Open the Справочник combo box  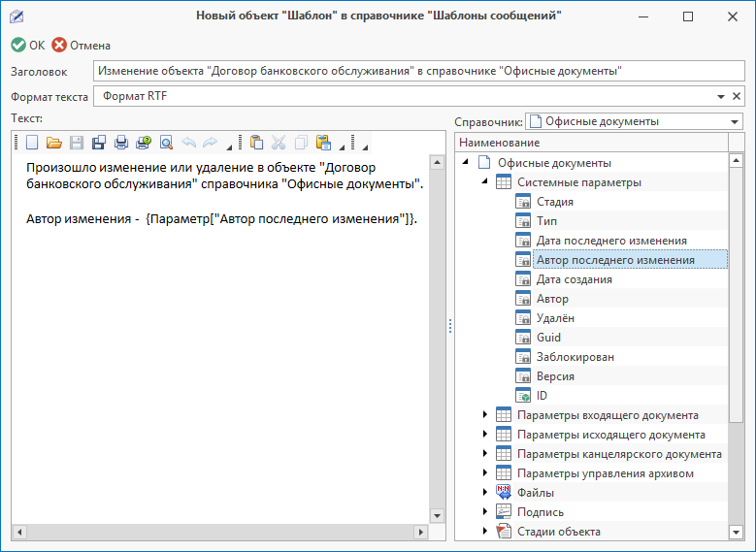(x=735, y=122)
